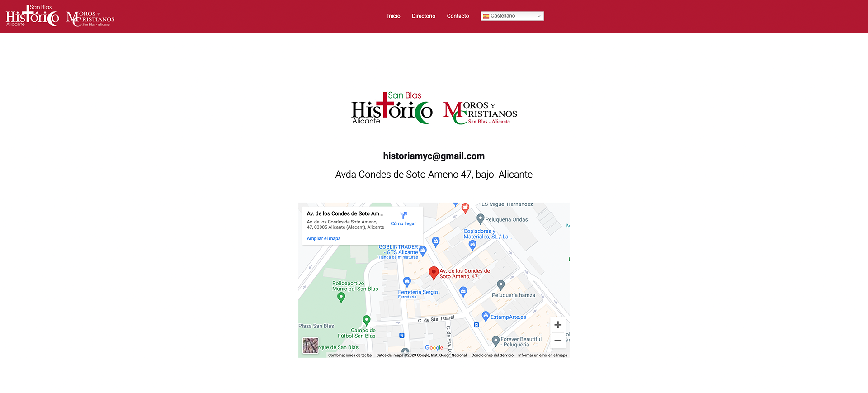Open the Castellano language dropdown
The height and width of the screenshot is (393, 868).
(512, 16)
